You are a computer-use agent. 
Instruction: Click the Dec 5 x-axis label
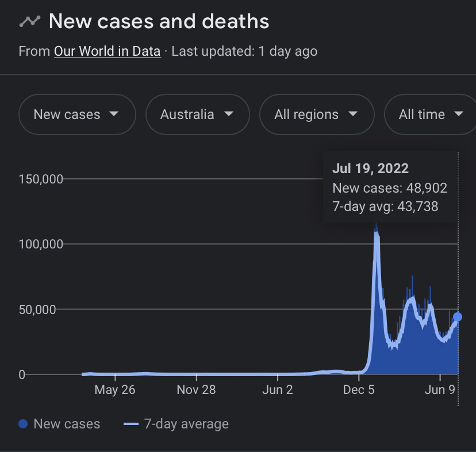(x=359, y=390)
